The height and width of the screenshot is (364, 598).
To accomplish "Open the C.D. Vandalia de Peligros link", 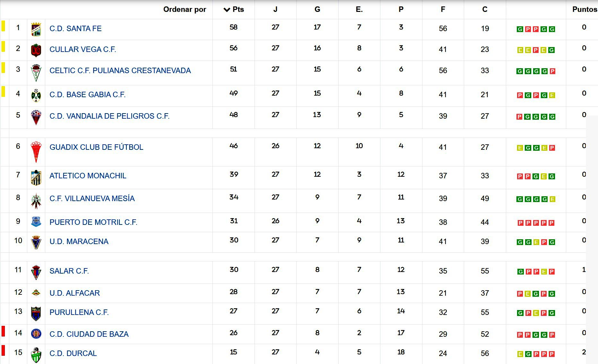I will 109,116.
